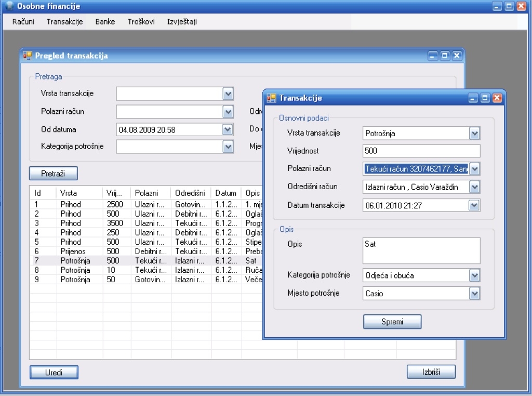The height and width of the screenshot is (396, 532).
Task: Expand Vrsta transakcije dropdown in search panel
Action: (x=228, y=94)
